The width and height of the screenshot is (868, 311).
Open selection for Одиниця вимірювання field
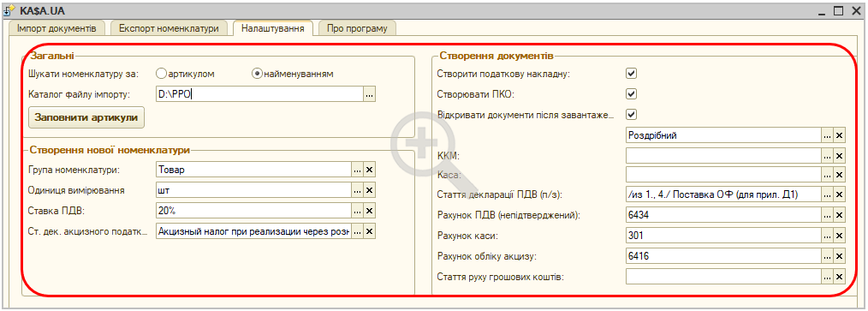(358, 190)
